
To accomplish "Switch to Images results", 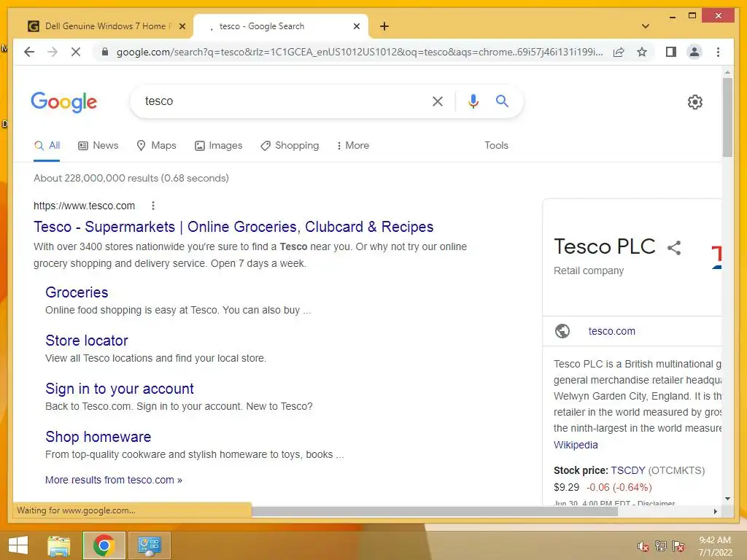I will coord(219,146).
